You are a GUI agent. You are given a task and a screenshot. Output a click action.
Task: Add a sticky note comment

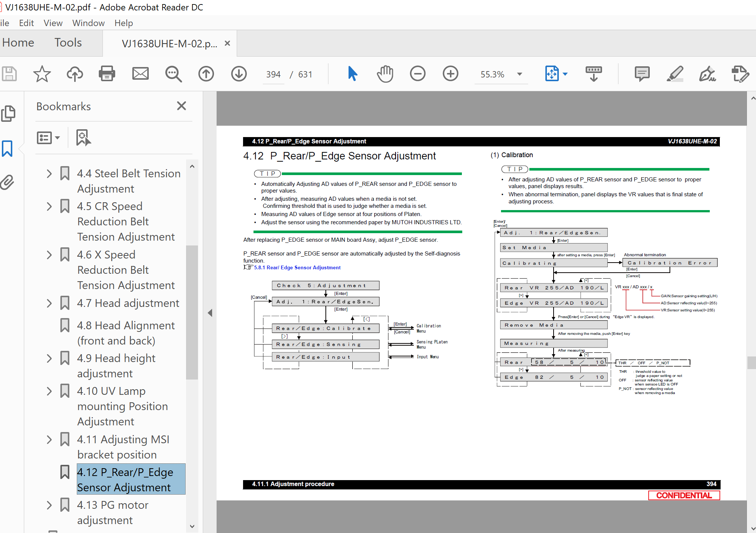tap(642, 74)
